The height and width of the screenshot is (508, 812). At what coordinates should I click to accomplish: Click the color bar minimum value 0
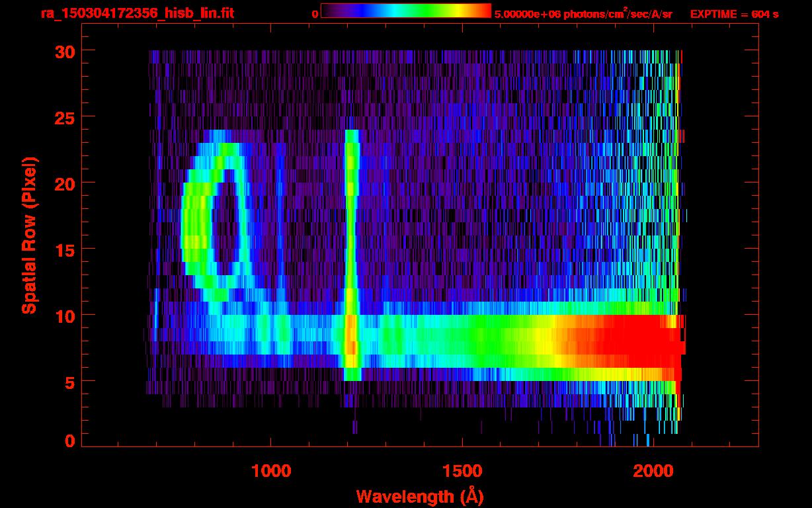[x=315, y=13]
